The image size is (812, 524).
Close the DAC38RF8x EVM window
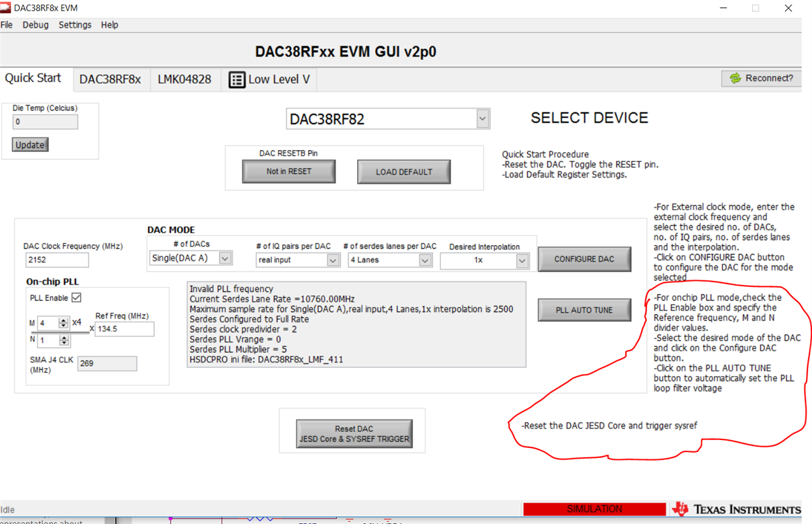point(788,9)
